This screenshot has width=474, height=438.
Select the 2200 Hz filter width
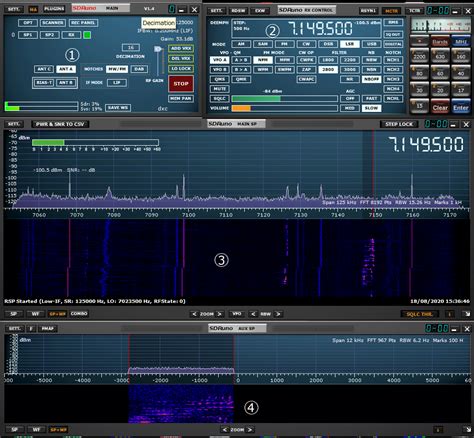pos(350,60)
